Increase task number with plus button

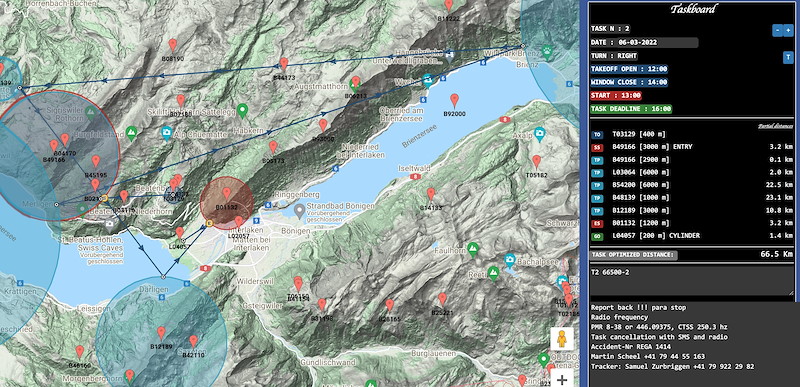[788, 31]
